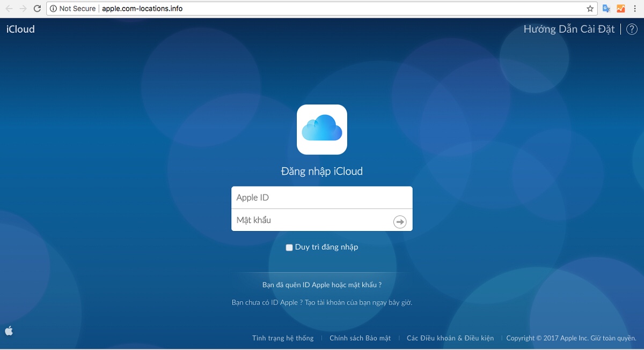Open the Tình trạng hệ thống link
Viewport: 644px width, 350px height.
(283, 338)
